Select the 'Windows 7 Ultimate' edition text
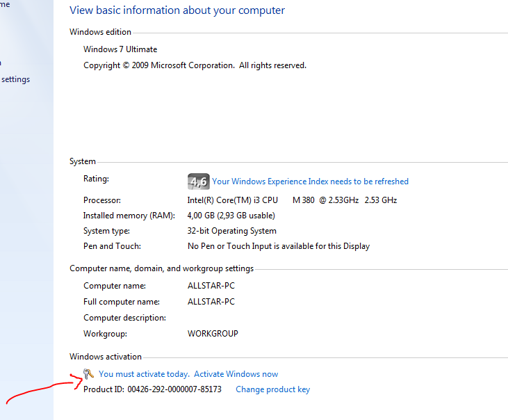 click(120, 49)
